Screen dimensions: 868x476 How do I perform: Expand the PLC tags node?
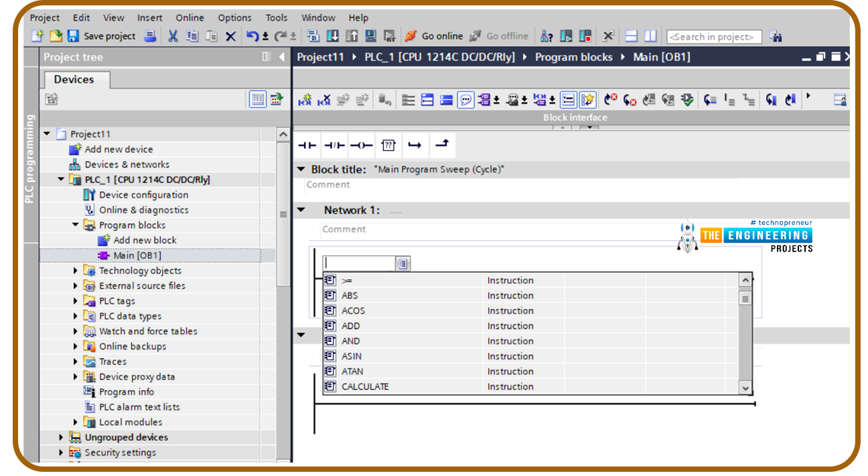pyautogui.click(x=76, y=300)
